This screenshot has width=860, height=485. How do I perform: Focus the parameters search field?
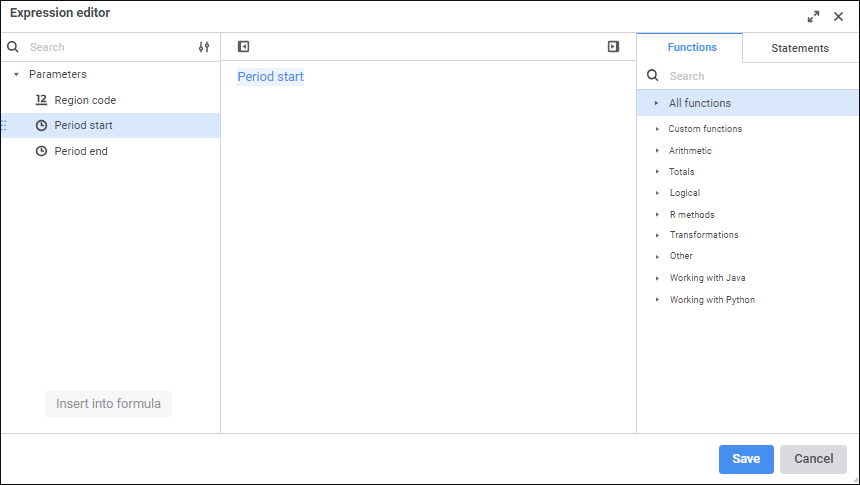pos(105,47)
